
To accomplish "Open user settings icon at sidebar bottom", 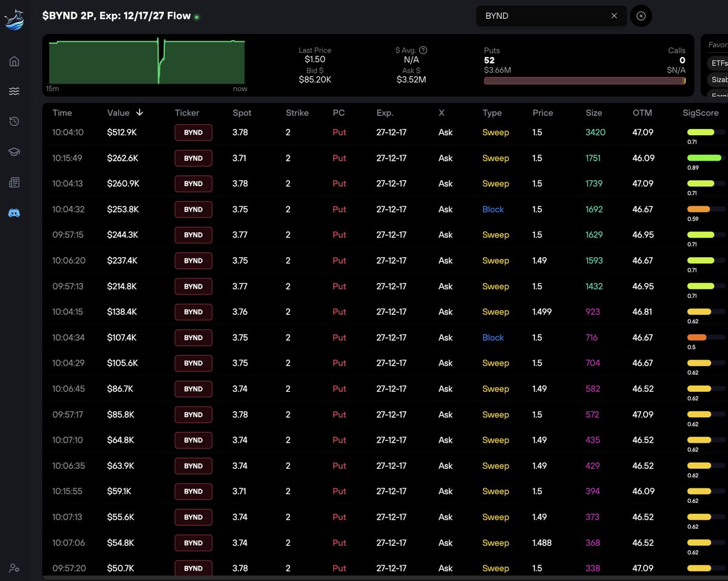I will click(x=15, y=568).
